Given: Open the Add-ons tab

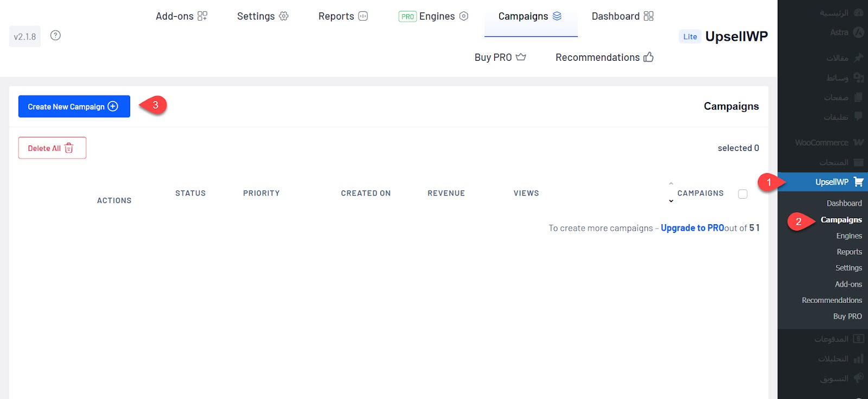Looking at the screenshot, I should click(x=181, y=16).
